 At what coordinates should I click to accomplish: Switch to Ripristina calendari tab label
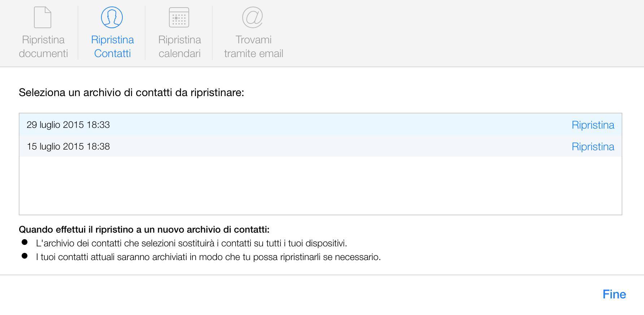click(x=179, y=47)
